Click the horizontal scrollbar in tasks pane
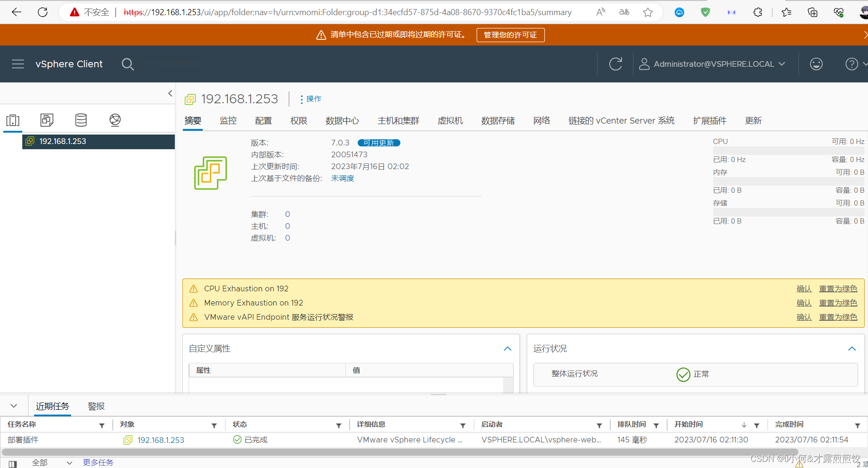The width and height of the screenshot is (868, 468). 400,452
